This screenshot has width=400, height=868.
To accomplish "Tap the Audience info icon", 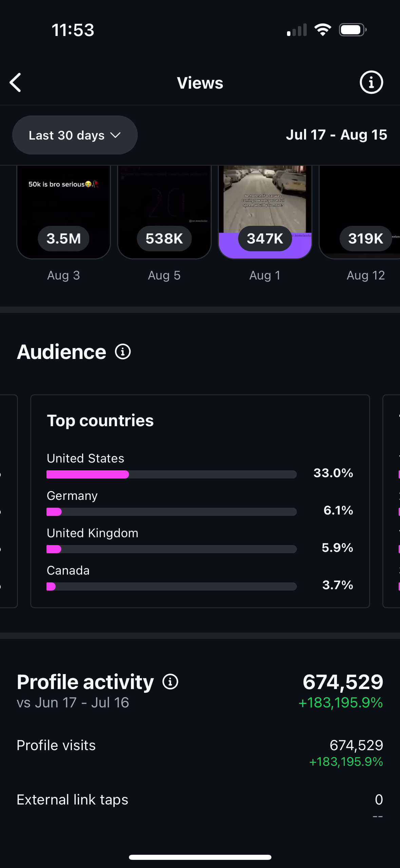I will [123, 352].
